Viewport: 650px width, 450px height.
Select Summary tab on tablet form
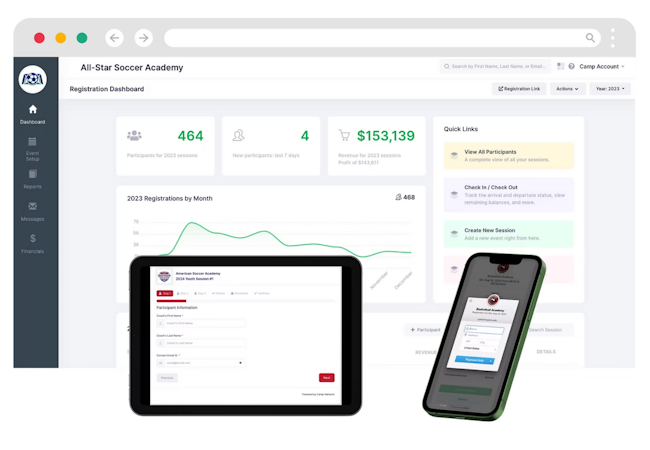pos(262,293)
